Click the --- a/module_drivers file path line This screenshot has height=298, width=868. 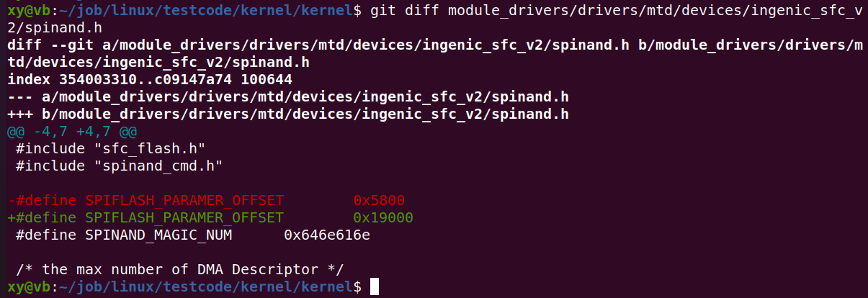(288, 97)
